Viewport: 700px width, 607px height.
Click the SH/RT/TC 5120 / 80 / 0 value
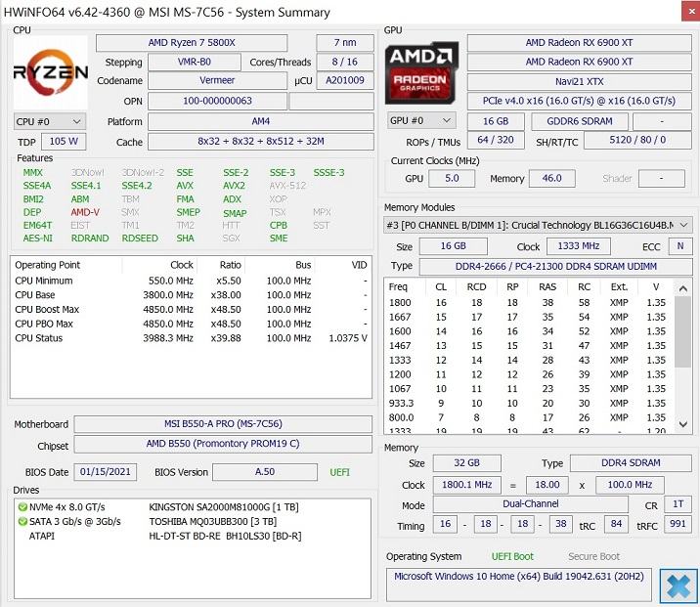(x=637, y=140)
